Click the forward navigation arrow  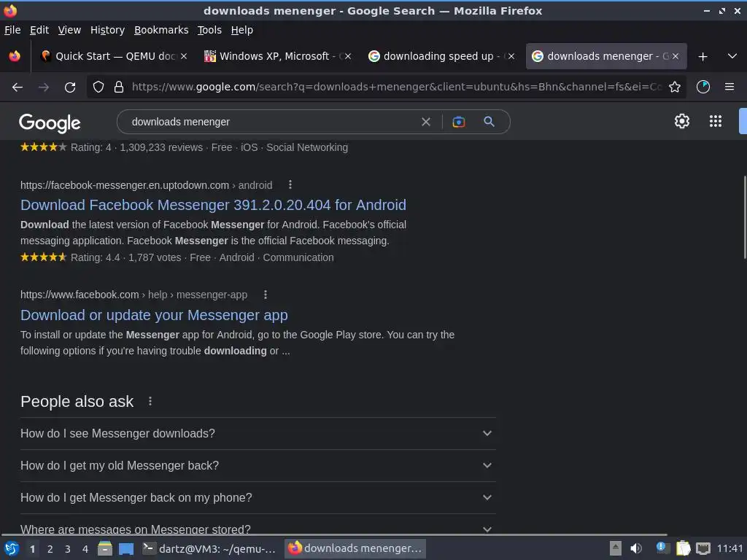click(x=44, y=87)
